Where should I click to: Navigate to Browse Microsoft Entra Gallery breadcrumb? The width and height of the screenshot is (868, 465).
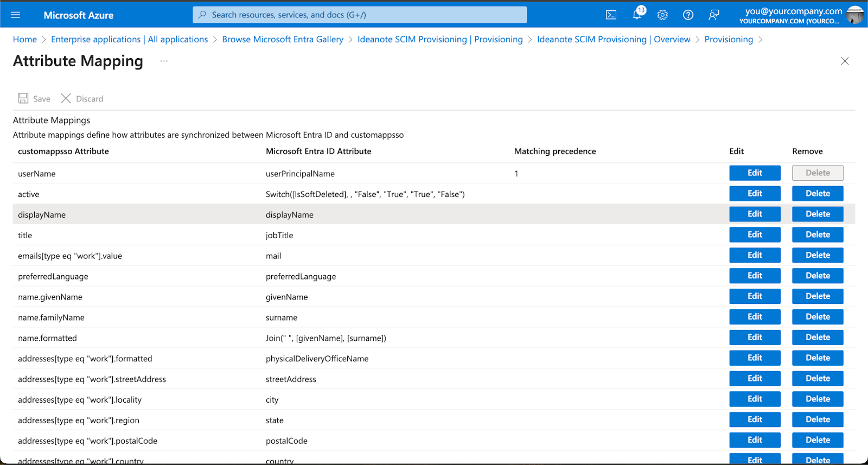[283, 39]
